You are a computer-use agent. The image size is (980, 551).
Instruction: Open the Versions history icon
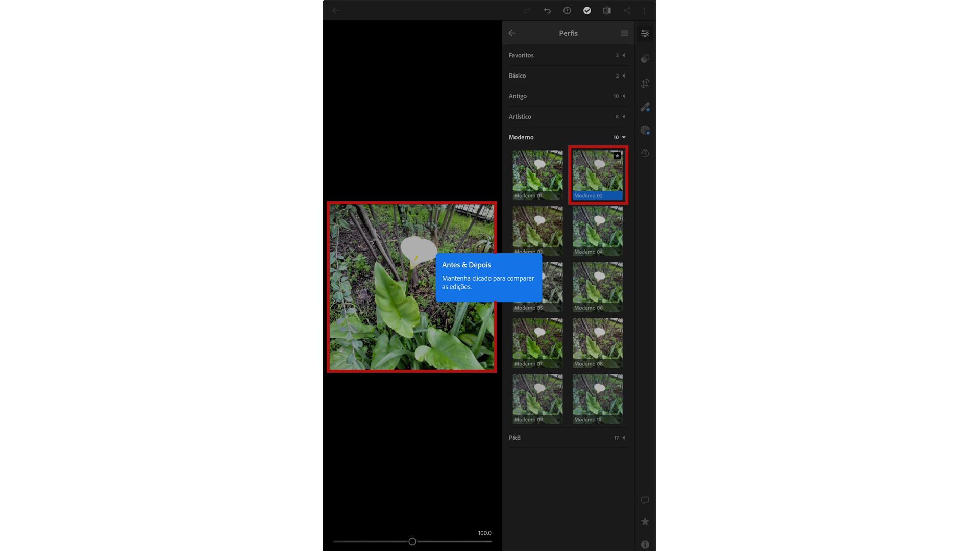[645, 154]
